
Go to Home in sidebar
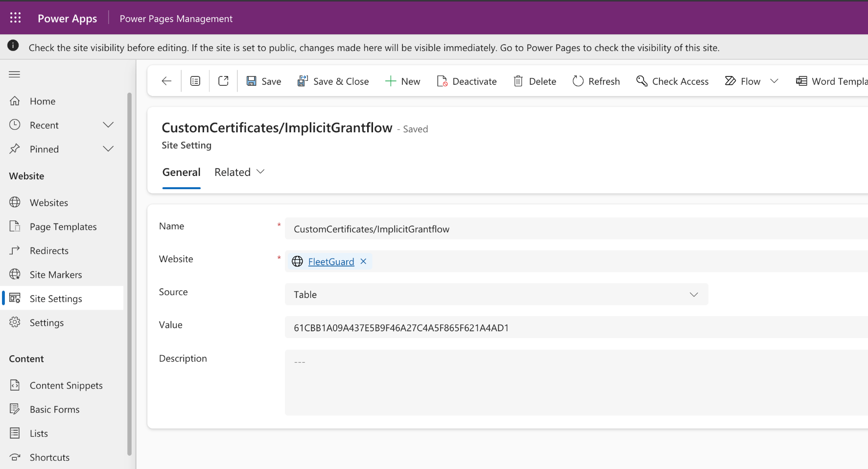pos(62,101)
